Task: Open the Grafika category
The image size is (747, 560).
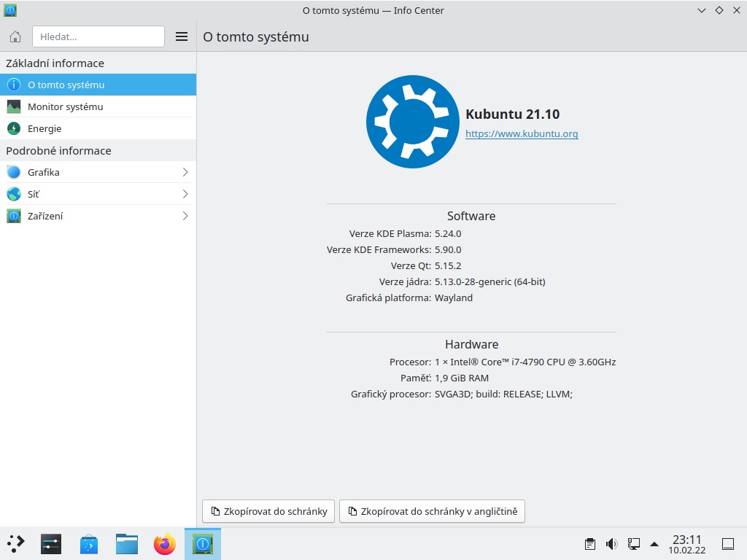Action: click(98, 172)
